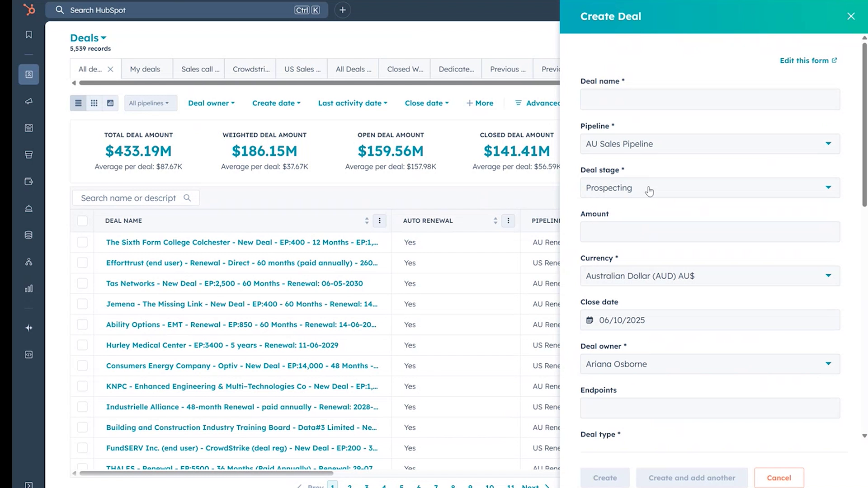Open the AU Sales Pipeline dropdown
The image size is (868, 488).
709,144
